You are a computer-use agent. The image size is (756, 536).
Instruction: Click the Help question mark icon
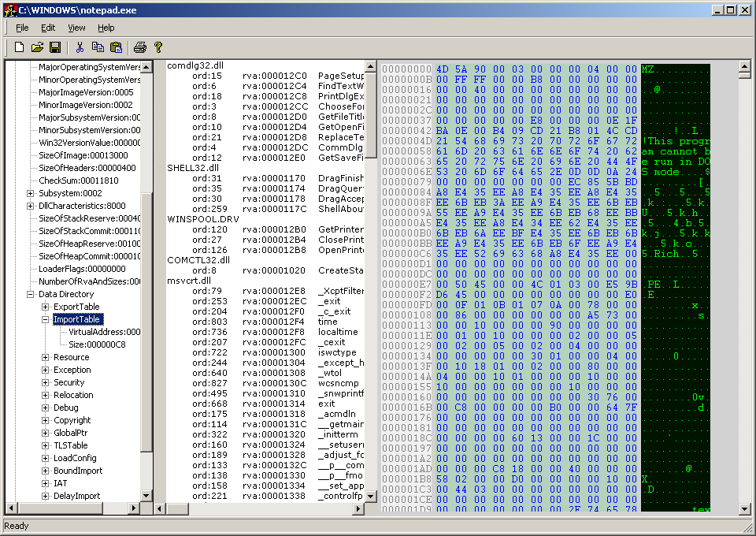click(x=157, y=47)
